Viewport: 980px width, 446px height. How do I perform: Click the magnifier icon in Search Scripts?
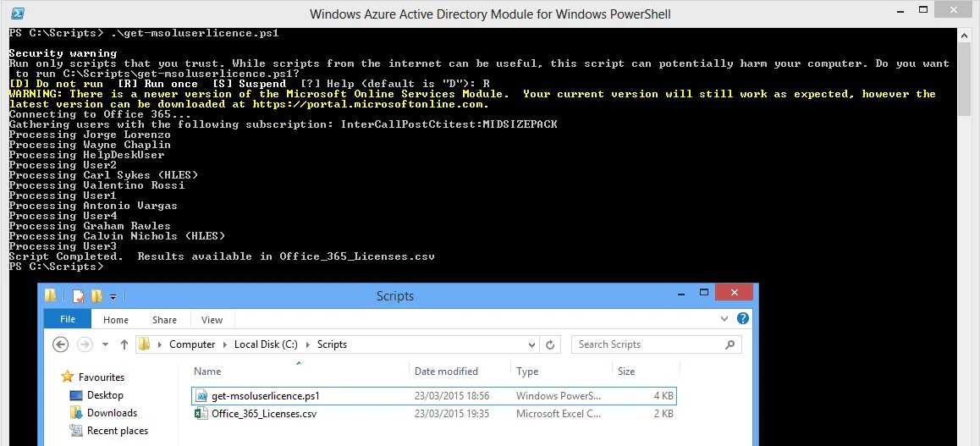729,344
